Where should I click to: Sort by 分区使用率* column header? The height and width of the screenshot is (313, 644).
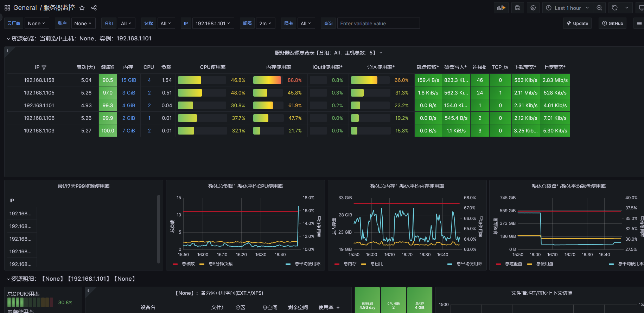click(381, 67)
